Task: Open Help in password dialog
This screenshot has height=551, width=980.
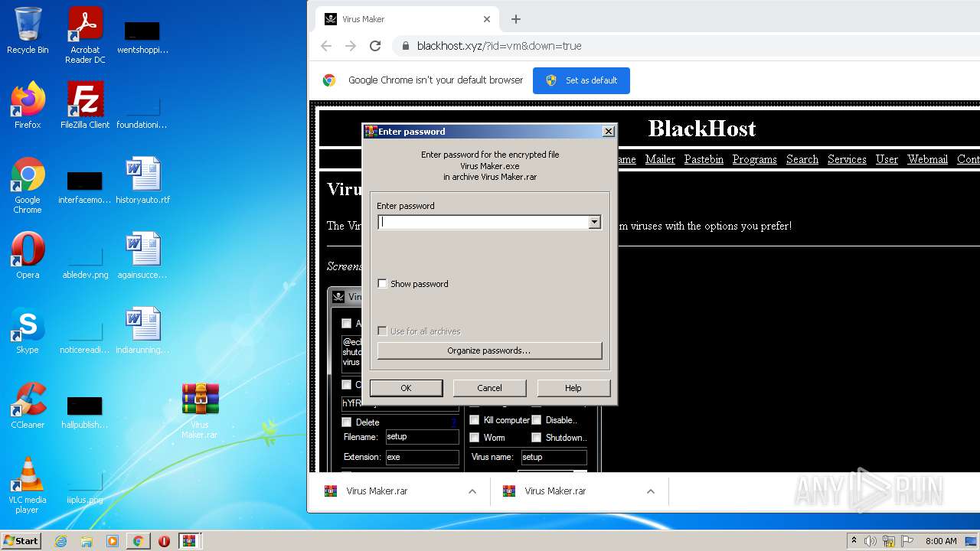Action: 573,388
